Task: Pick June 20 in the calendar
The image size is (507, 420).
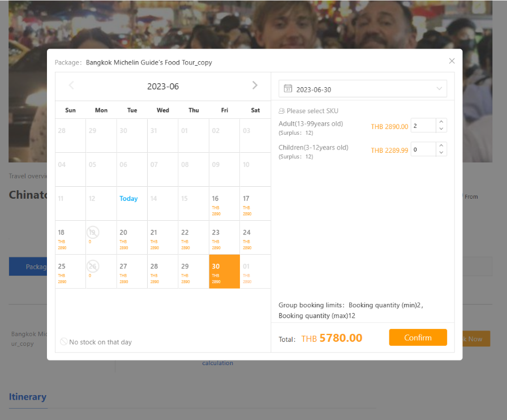Action: (x=132, y=237)
